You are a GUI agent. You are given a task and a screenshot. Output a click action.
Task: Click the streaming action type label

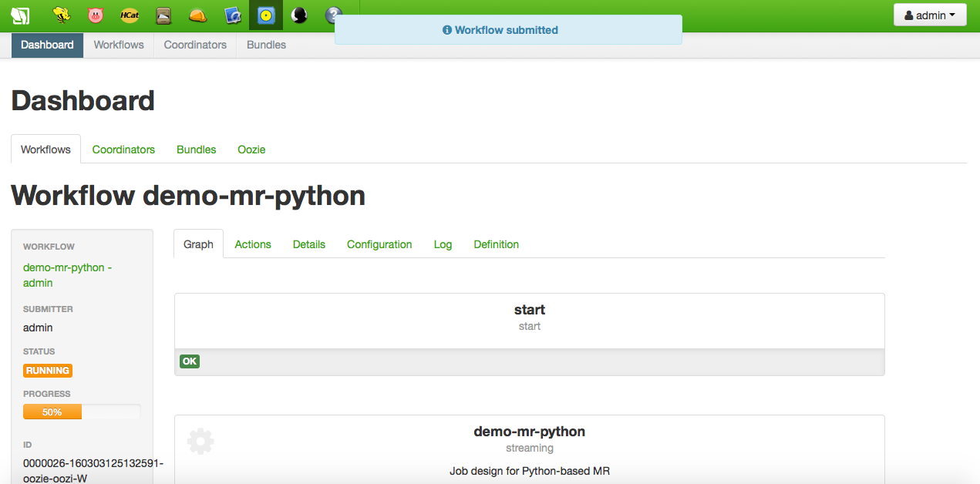coord(530,448)
